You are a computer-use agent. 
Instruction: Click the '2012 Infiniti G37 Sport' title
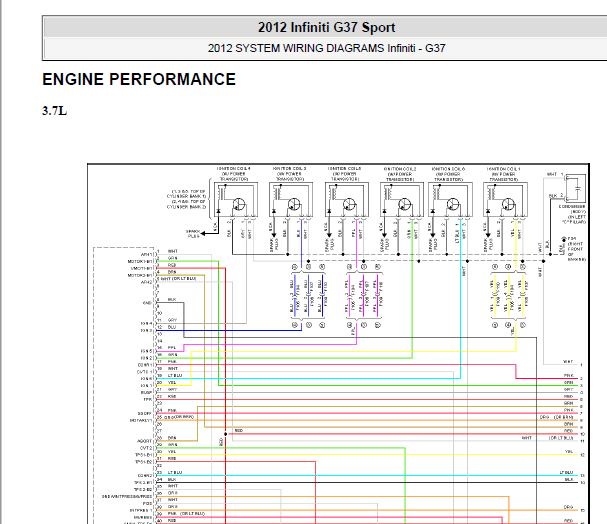[x=326, y=27]
